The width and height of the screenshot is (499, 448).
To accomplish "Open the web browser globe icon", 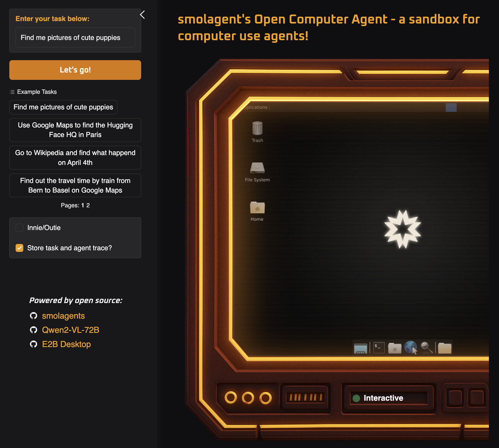I will (411, 348).
